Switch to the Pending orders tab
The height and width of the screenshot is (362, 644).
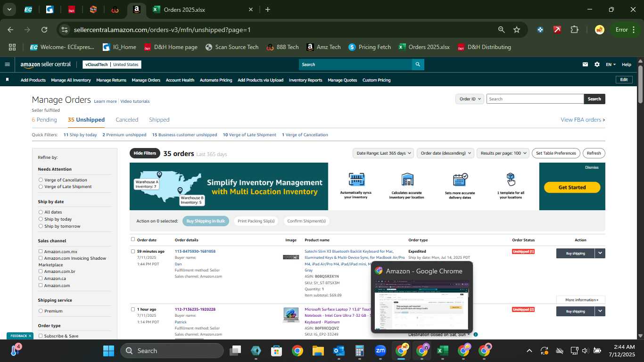(44, 120)
